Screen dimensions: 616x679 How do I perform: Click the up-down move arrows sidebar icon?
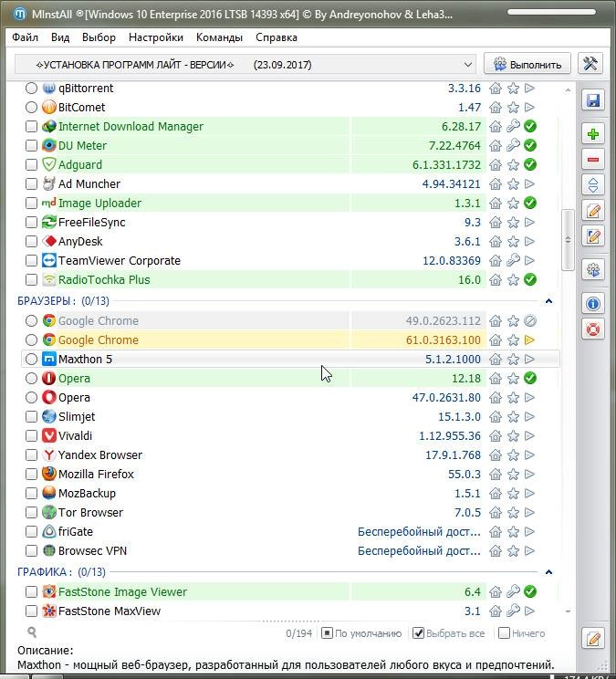(592, 185)
